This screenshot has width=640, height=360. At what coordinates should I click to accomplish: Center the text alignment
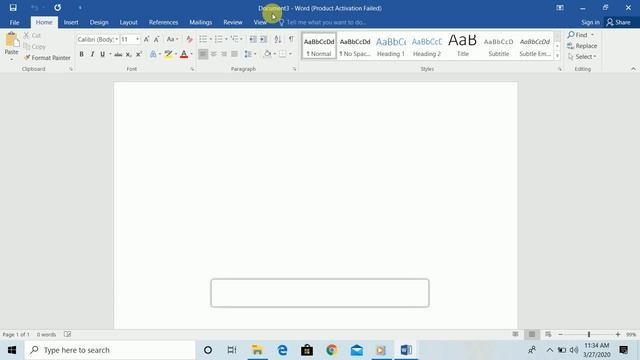[x=213, y=54]
